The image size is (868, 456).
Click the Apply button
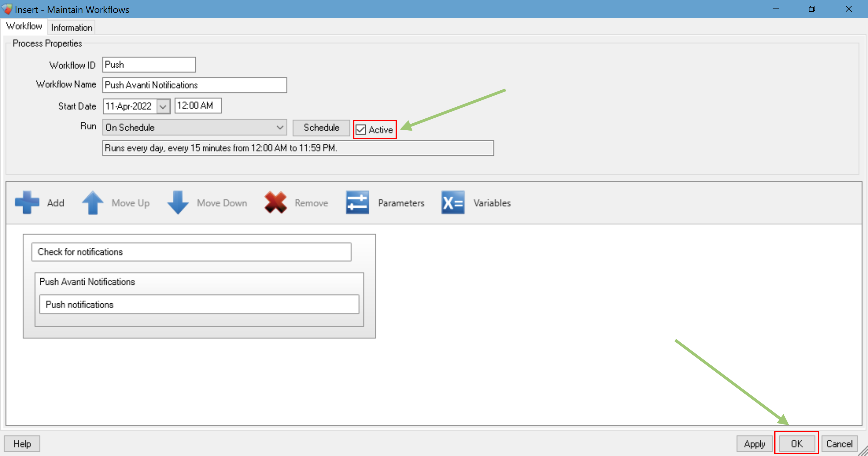754,443
